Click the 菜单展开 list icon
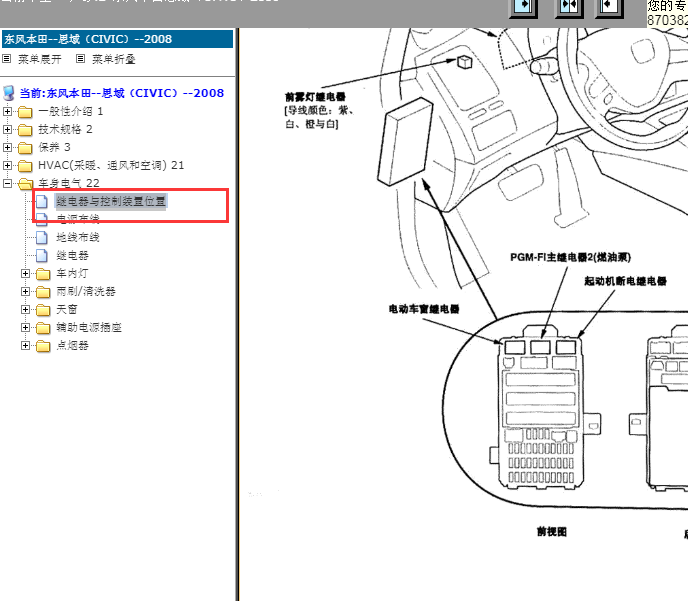 pos(7,58)
